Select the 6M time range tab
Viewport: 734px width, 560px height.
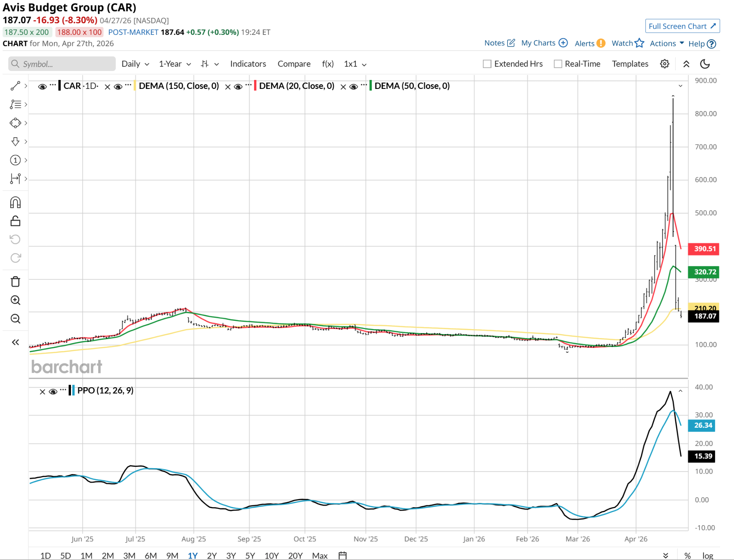tap(151, 555)
